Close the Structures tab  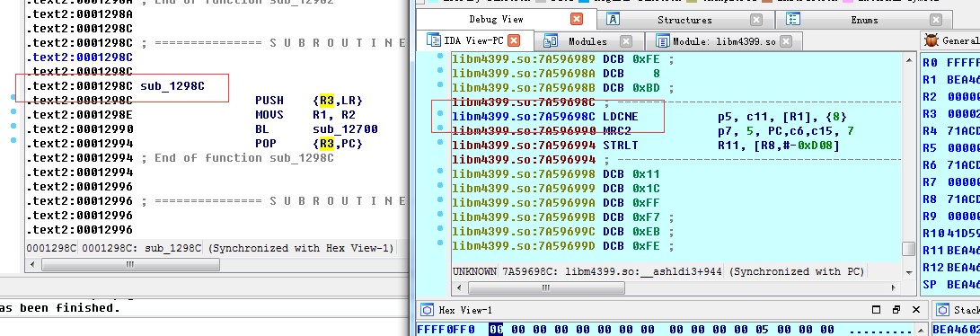tap(756, 20)
